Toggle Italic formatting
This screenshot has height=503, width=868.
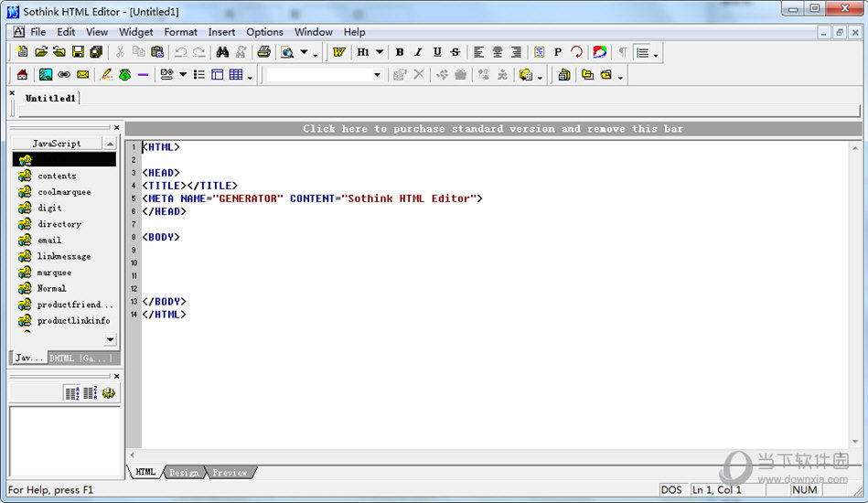418,52
